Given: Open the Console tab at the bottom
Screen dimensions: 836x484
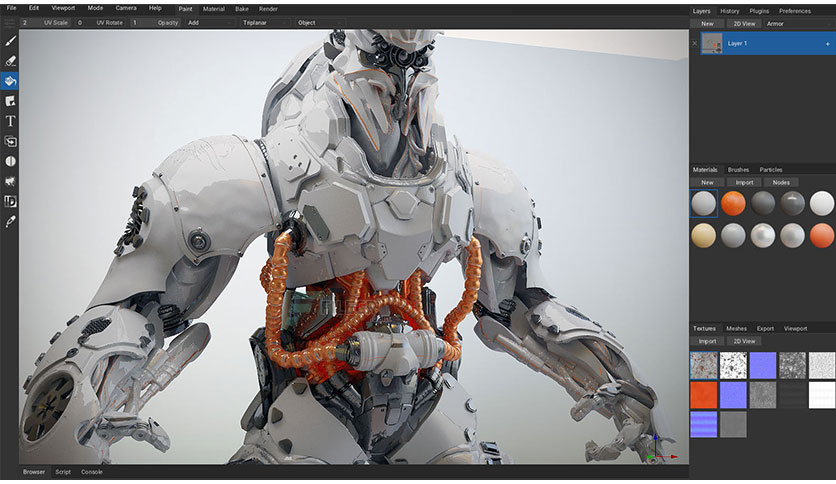Looking at the screenshot, I should 92,472.
